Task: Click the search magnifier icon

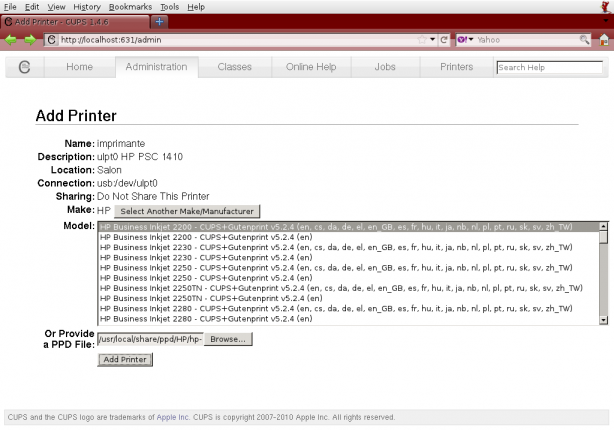Action: 584,40
